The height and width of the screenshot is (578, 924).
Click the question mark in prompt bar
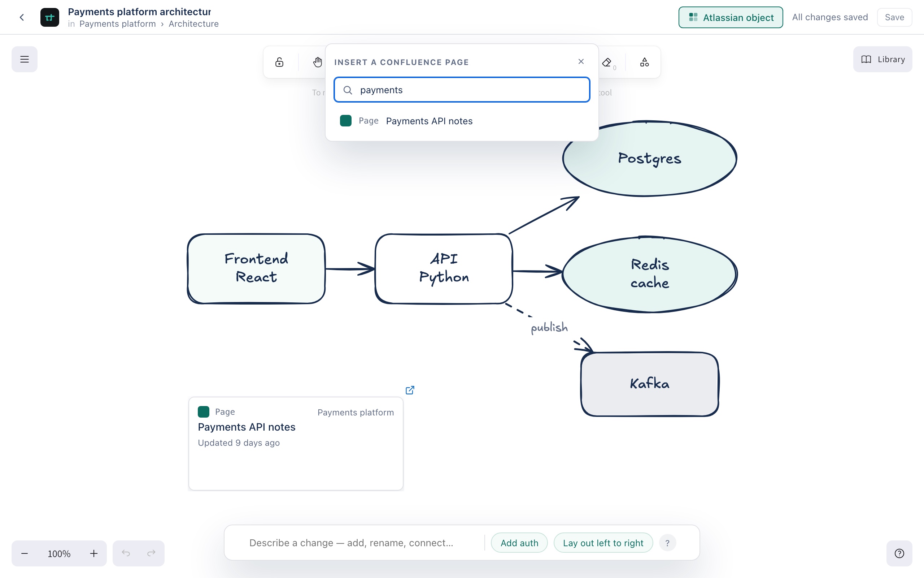(x=667, y=543)
